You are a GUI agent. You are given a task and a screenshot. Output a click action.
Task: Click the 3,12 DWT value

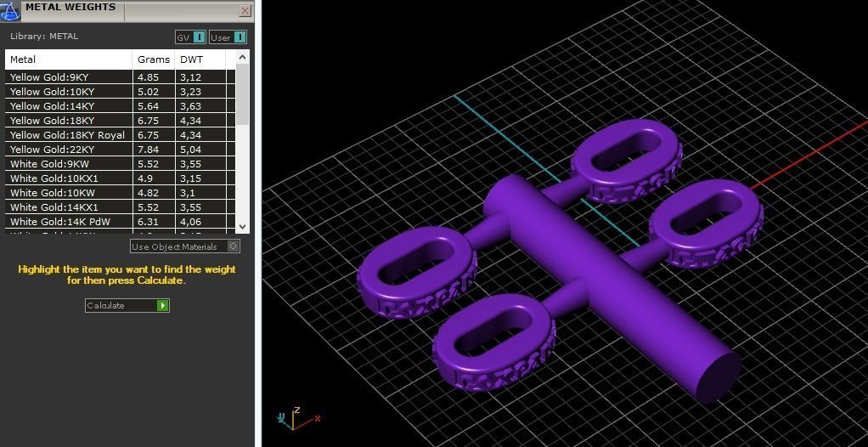pyautogui.click(x=190, y=77)
